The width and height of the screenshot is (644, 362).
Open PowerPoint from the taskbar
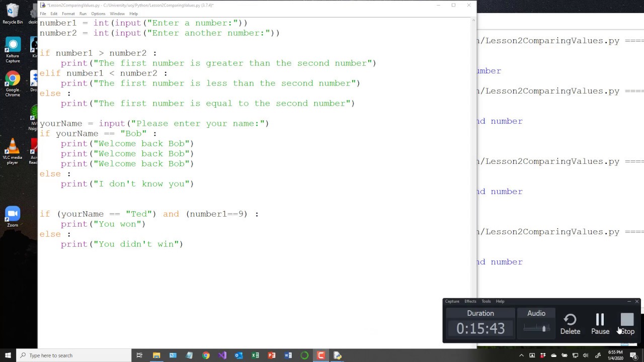click(x=272, y=355)
